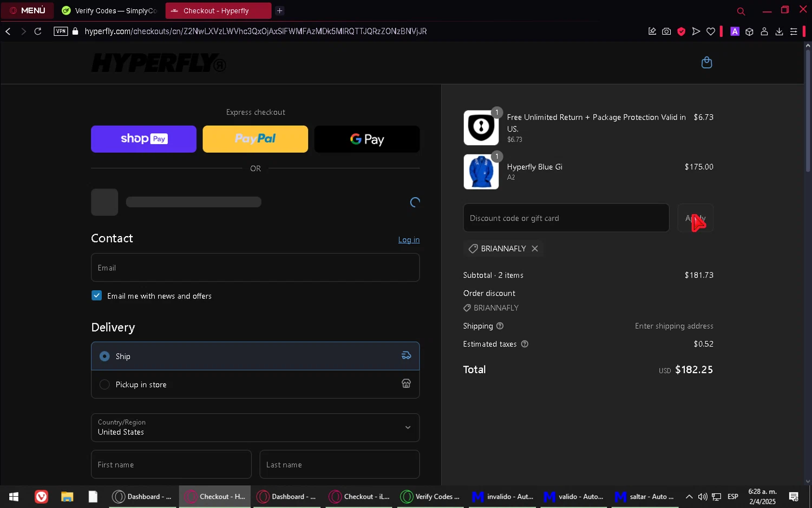Open the shopping bag cart icon
The image size is (812, 508).
706,63
